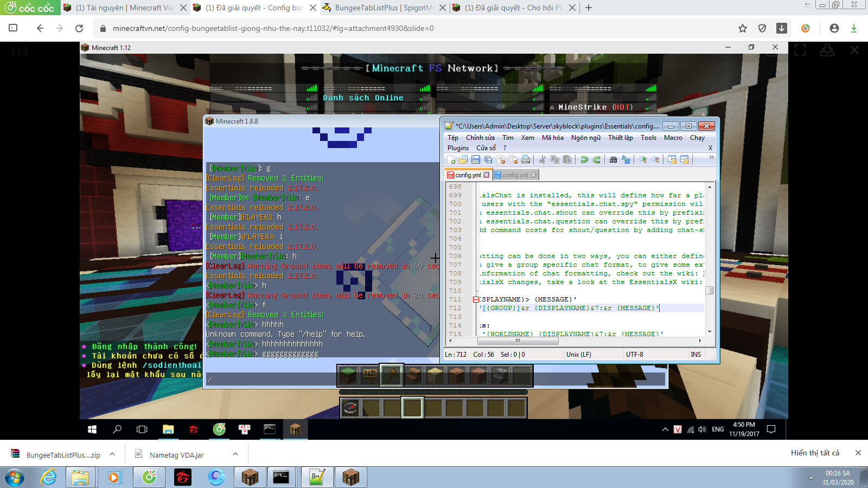868x488 pixels.
Task: Dismiss the downloads bar
Action: coord(858,453)
